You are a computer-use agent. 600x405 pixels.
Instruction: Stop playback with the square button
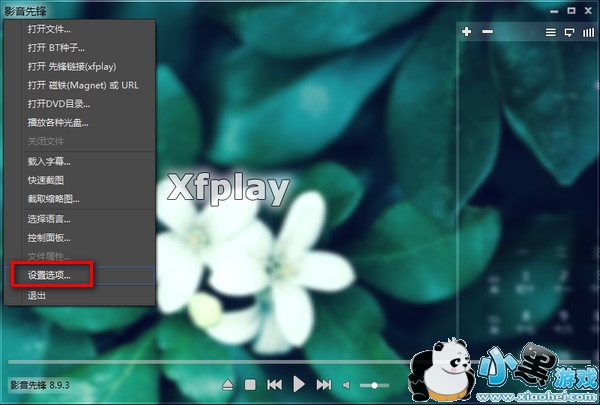(x=250, y=385)
